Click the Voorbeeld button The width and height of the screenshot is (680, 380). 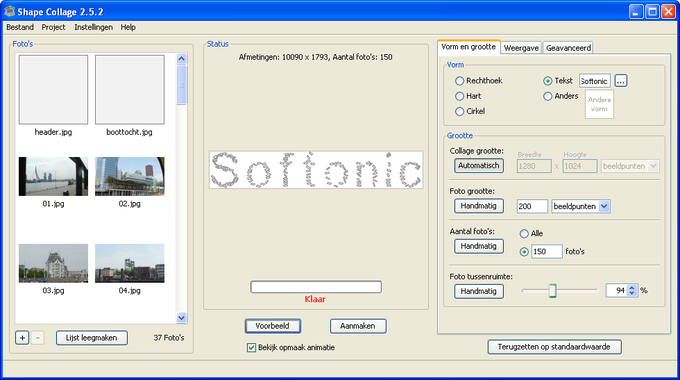pyautogui.click(x=272, y=326)
